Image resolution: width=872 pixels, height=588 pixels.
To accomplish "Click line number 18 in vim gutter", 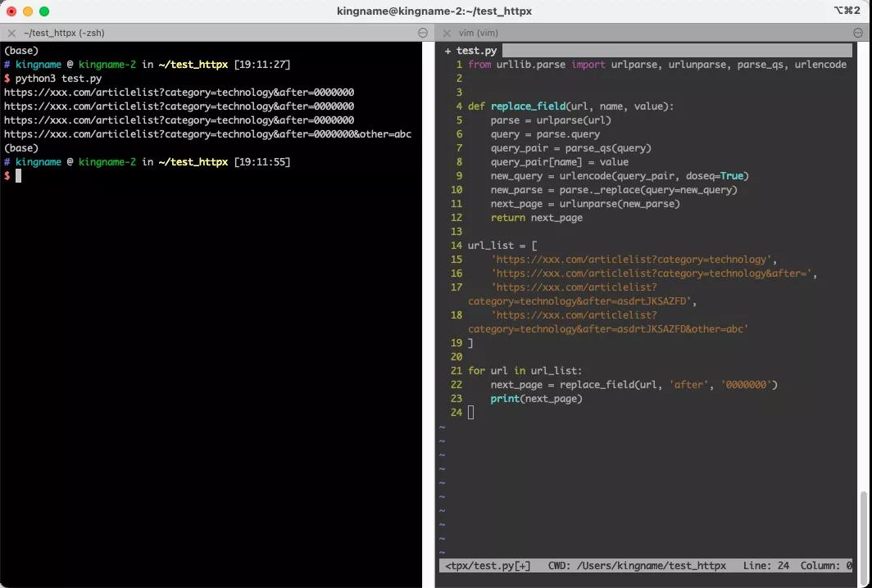I will pos(456,314).
